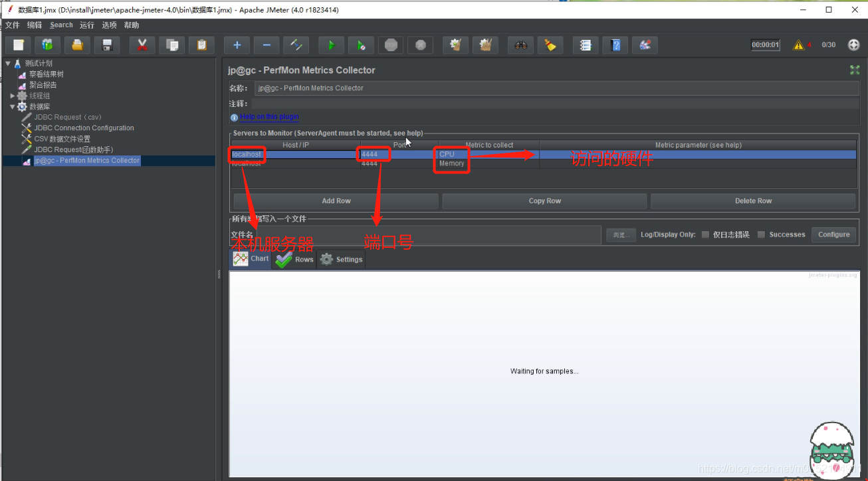
Task: Click the Host / IP column header
Action: [295, 145]
